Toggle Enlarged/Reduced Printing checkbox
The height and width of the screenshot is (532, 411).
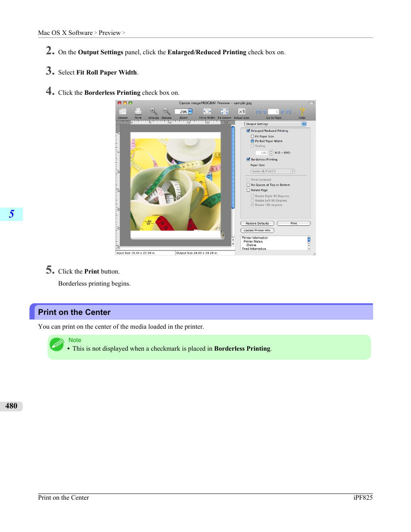point(248,131)
